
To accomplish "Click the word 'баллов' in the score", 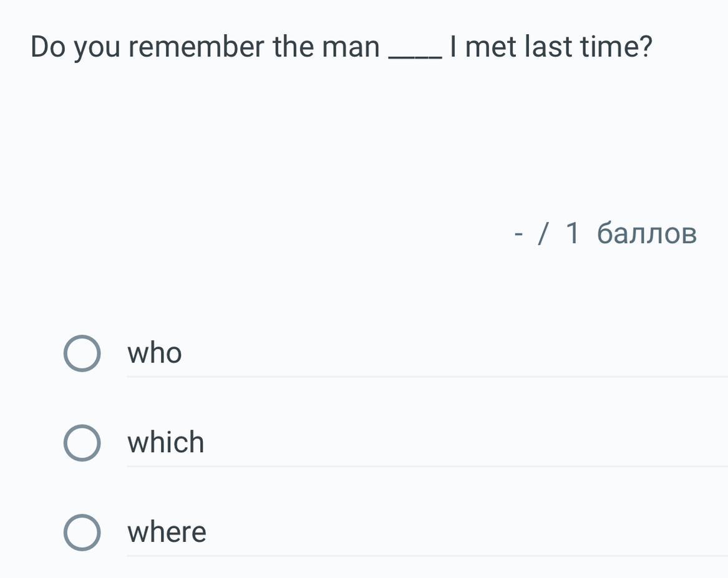I will [x=646, y=234].
